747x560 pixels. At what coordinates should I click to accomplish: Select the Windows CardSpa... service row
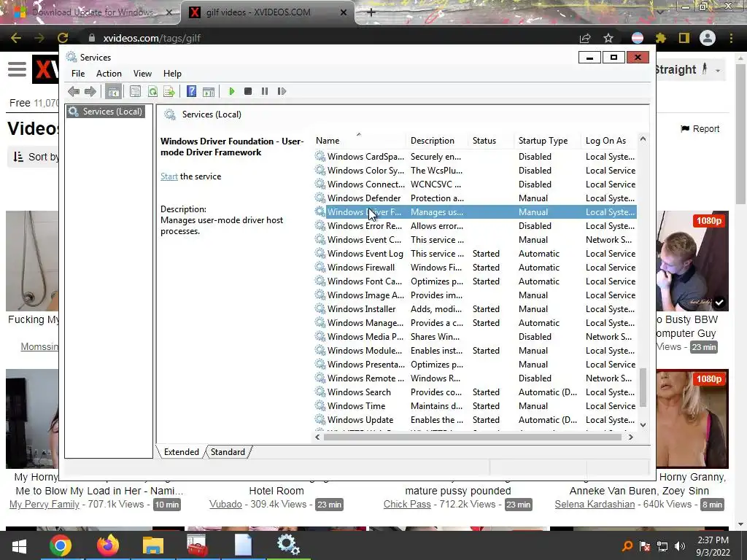pyautogui.click(x=476, y=156)
